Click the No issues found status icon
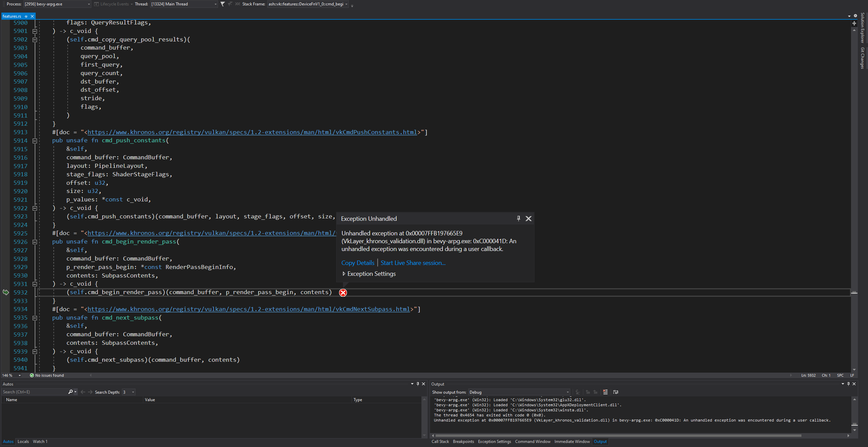The width and height of the screenshot is (868, 447). point(31,375)
